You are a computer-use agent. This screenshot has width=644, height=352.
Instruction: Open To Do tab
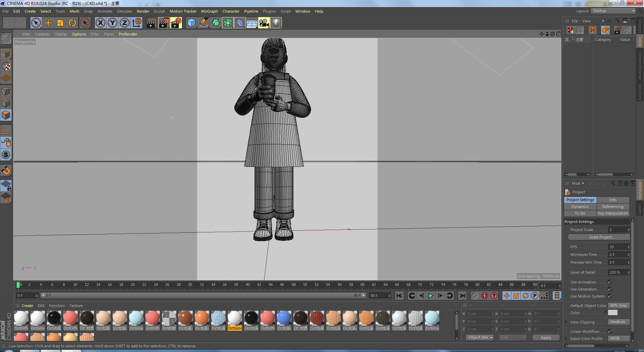click(580, 213)
